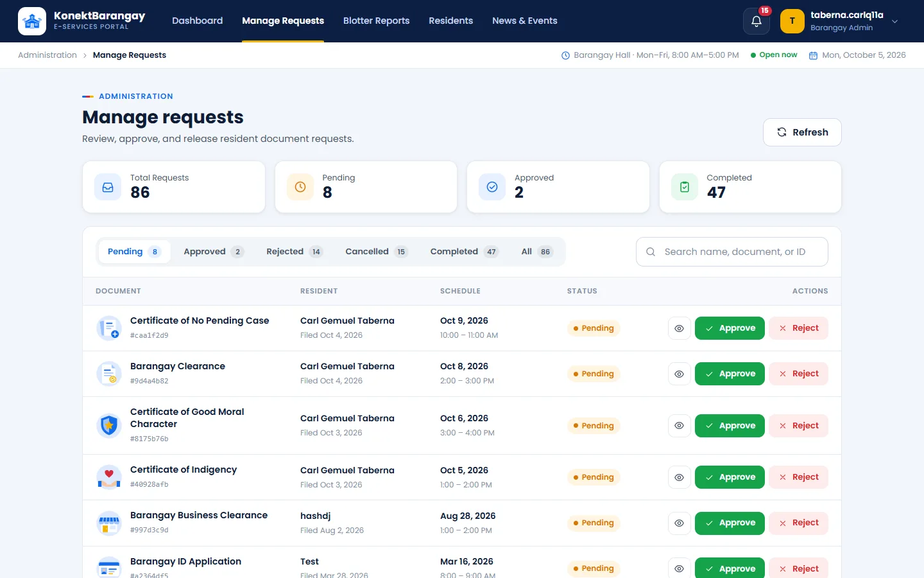Click the Total Requests inbox icon
924x578 pixels.
[x=108, y=187]
